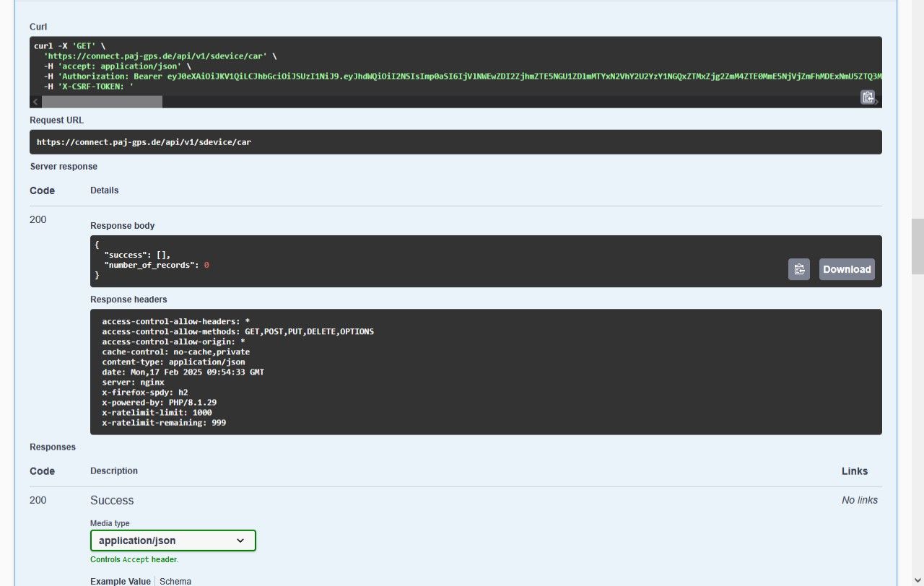The width and height of the screenshot is (924, 586).
Task: Click the page vertical scrollbar thumb
Action: click(918, 246)
